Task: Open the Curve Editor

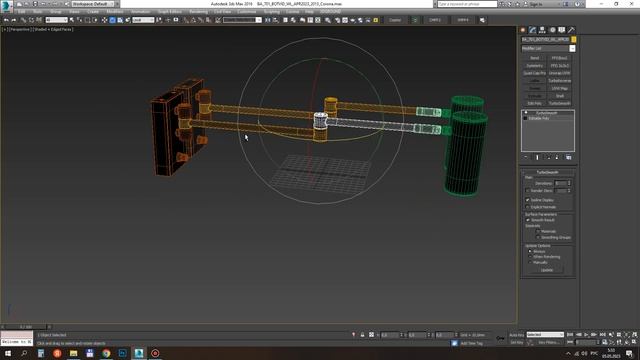Action: (310, 20)
